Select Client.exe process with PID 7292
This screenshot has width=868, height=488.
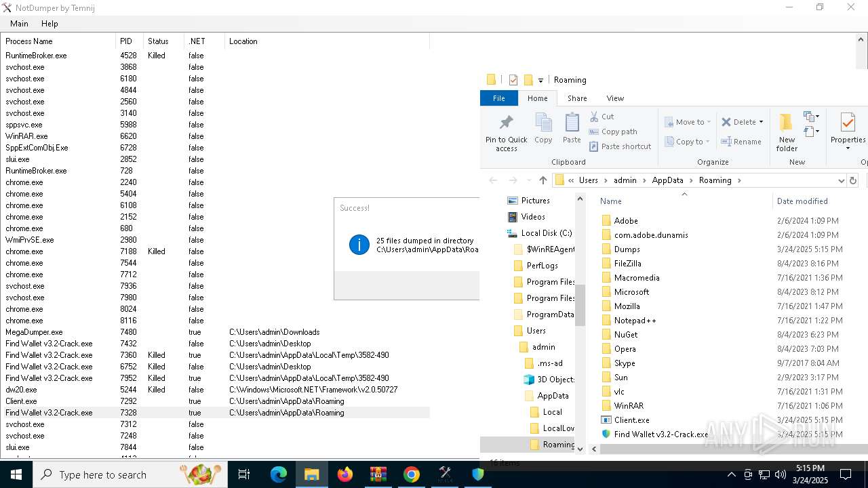(216, 401)
